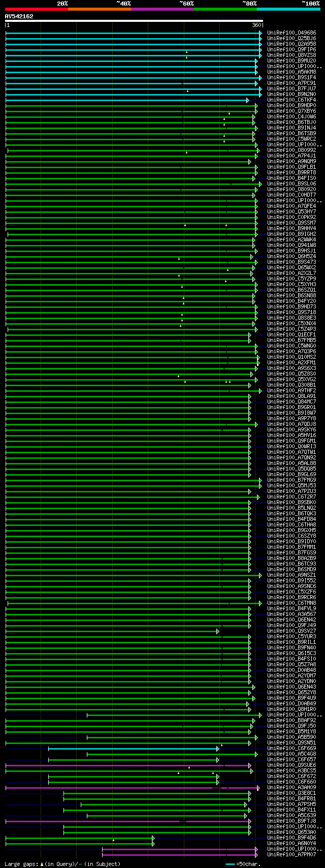Click the UniRef100_Q9SV27 label
Image resolution: width=325 pixels, height=868 pixels.
coord(291,631)
